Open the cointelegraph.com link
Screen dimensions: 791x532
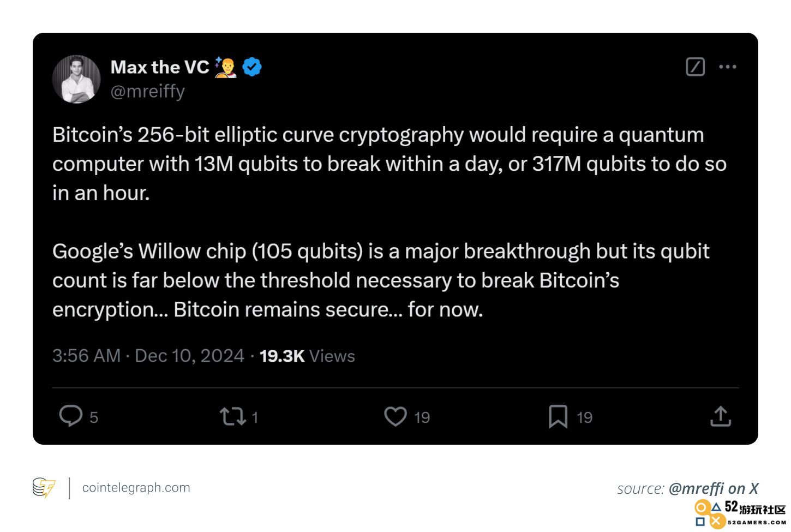click(x=136, y=487)
